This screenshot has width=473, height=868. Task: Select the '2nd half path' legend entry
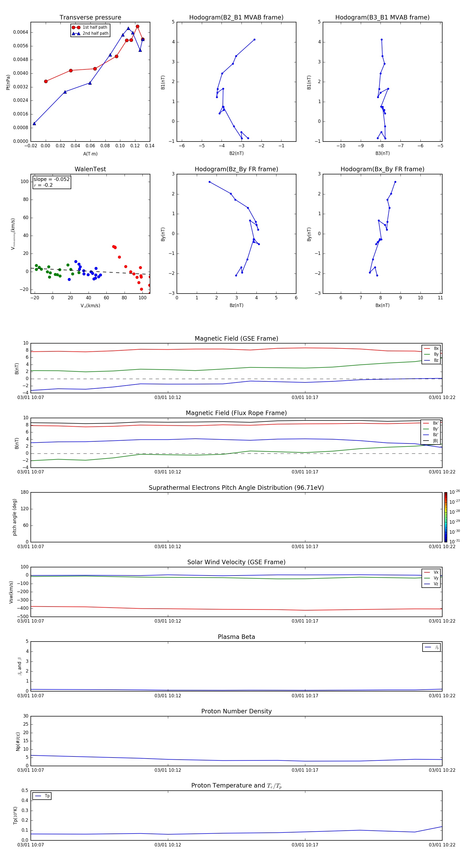[90, 33]
